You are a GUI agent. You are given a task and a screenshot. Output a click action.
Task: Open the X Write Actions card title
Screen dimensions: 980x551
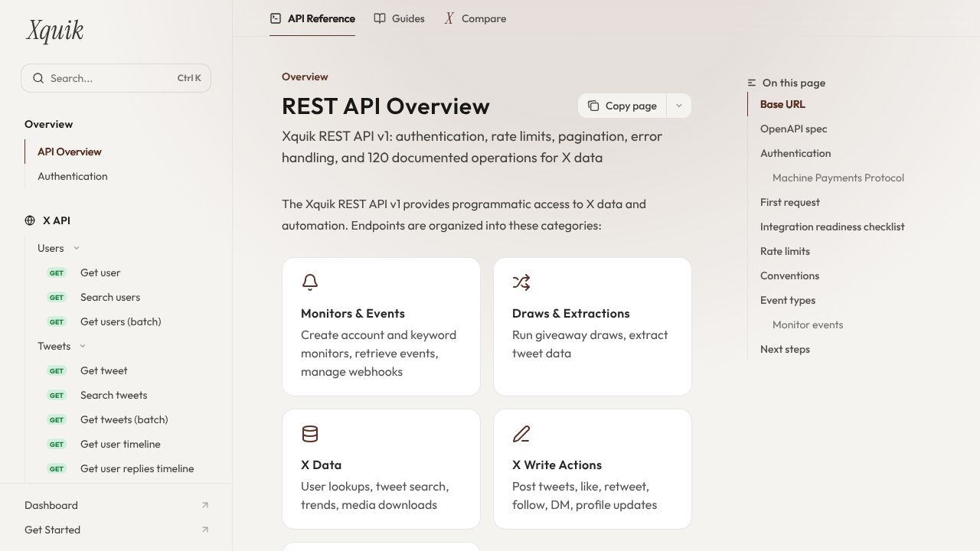[557, 465]
